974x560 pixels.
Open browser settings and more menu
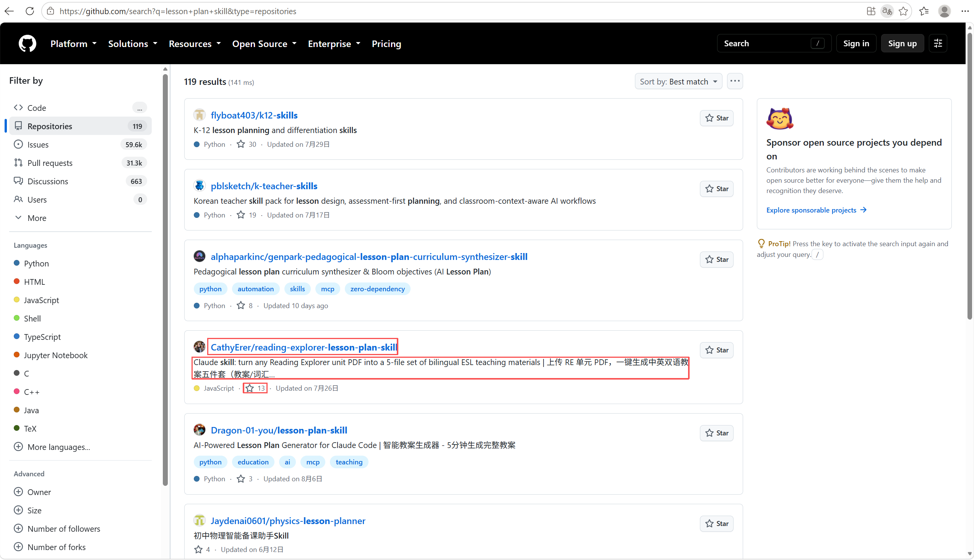coord(965,11)
